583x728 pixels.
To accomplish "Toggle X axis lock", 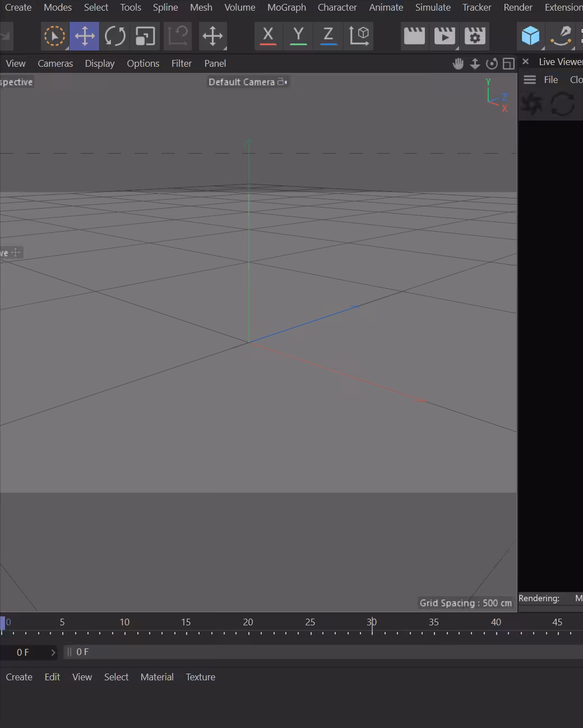I will click(268, 36).
